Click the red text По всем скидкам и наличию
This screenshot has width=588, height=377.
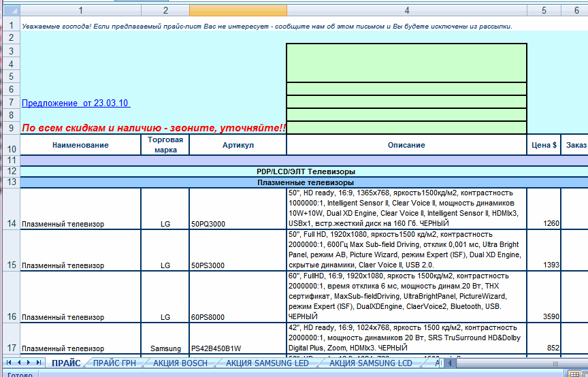(x=154, y=128)
